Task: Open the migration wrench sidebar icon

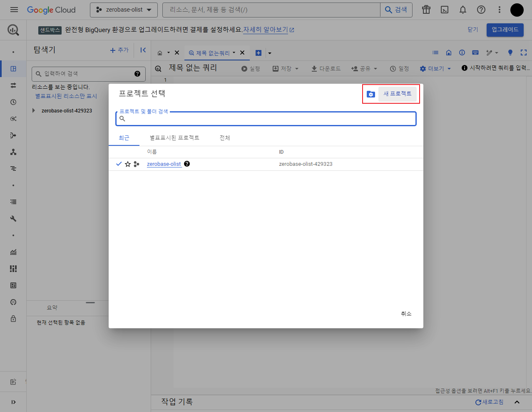Action: click(13, 219)
